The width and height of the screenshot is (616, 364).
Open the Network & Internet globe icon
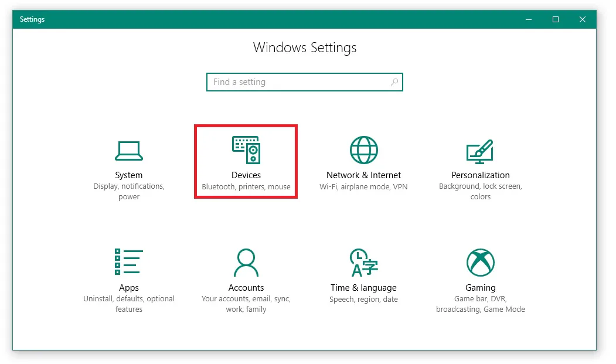click(364, 150)
